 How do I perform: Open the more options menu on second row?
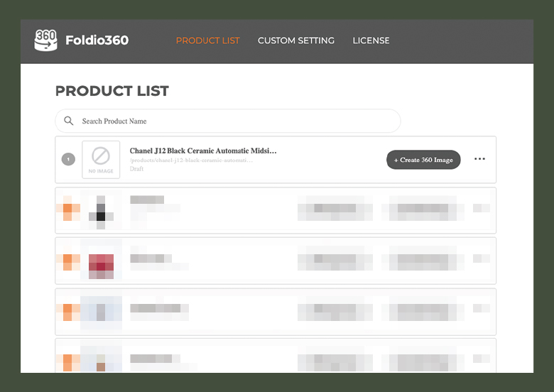(482, 208)
